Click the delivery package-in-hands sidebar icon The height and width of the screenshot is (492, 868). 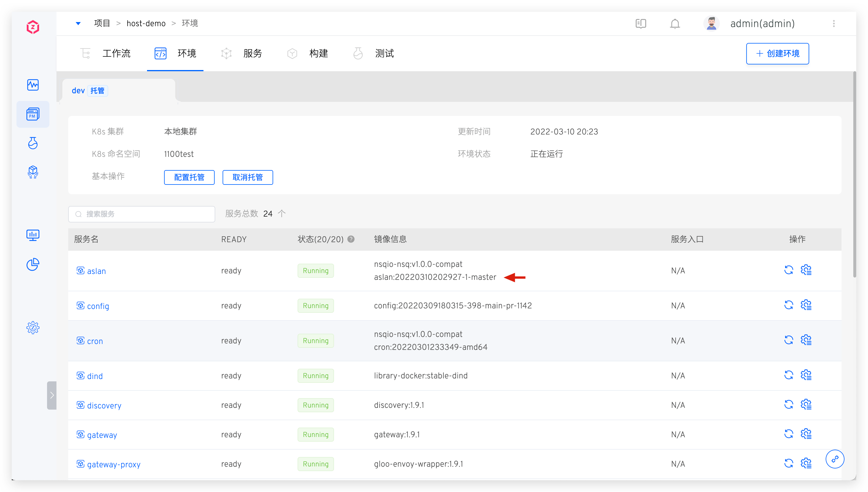tap(33, 172)
